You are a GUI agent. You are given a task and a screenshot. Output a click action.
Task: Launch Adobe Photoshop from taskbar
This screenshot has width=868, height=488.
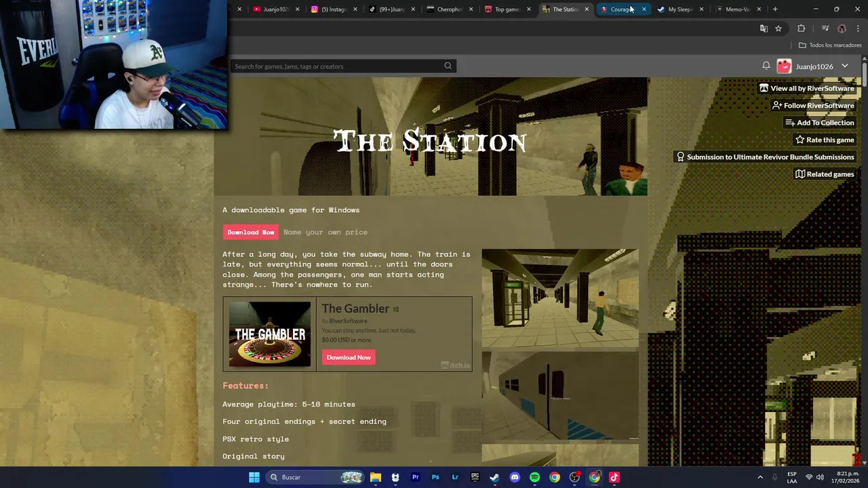[435, 477]
